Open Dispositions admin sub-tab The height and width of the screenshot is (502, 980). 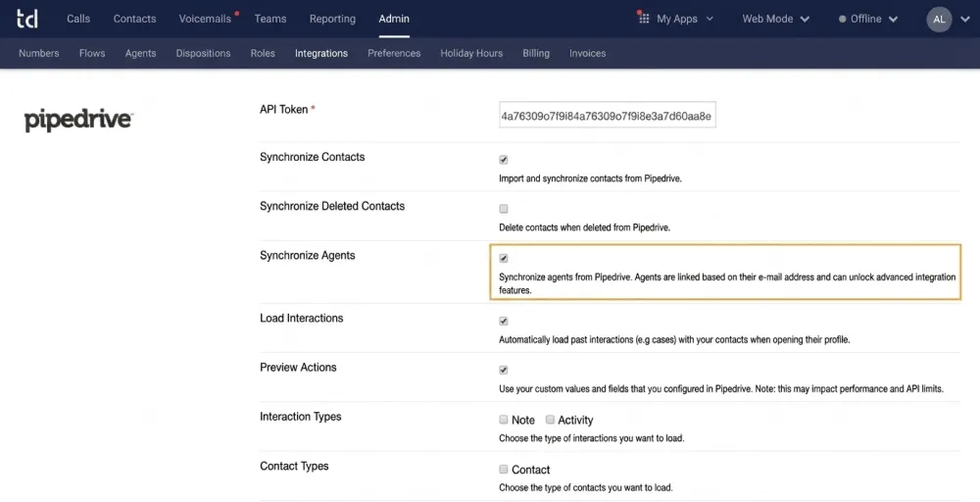203,54
